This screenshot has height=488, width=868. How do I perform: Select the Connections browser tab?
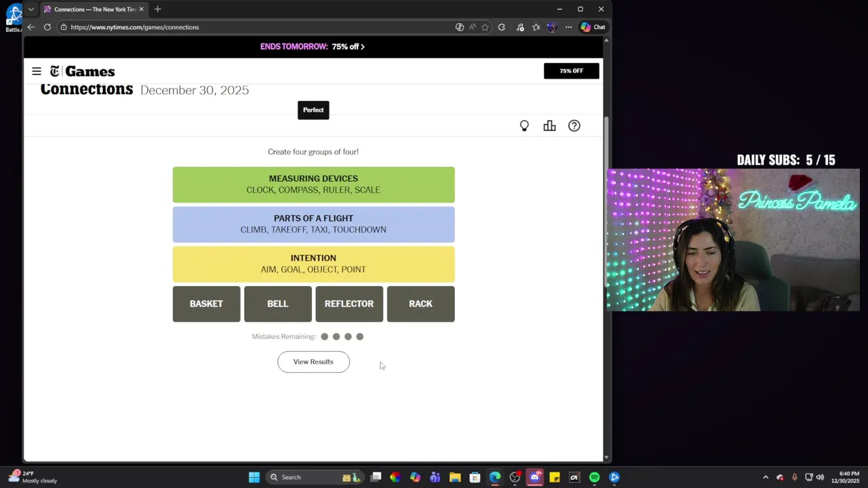[94, 9]
